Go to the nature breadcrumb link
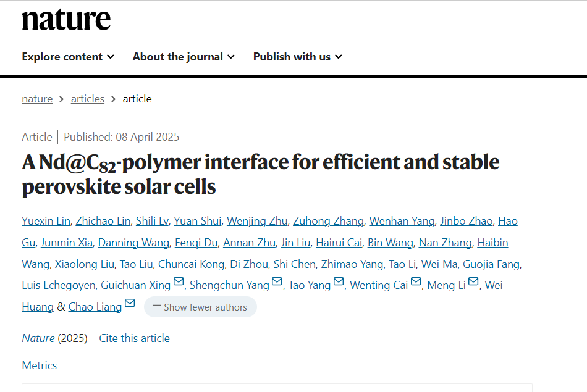The height and width of the screenshot is (392, 587). coord(37,99)
